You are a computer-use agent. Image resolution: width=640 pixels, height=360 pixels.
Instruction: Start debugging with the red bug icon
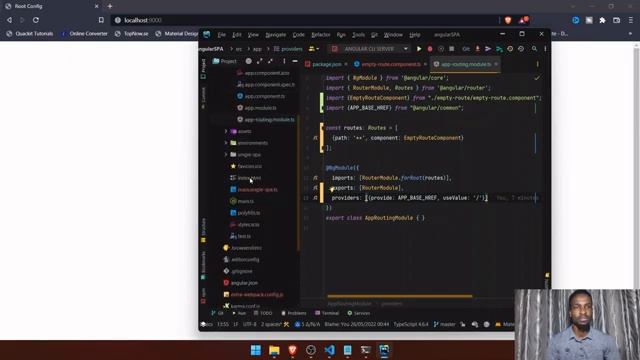[x=430, y=49]
